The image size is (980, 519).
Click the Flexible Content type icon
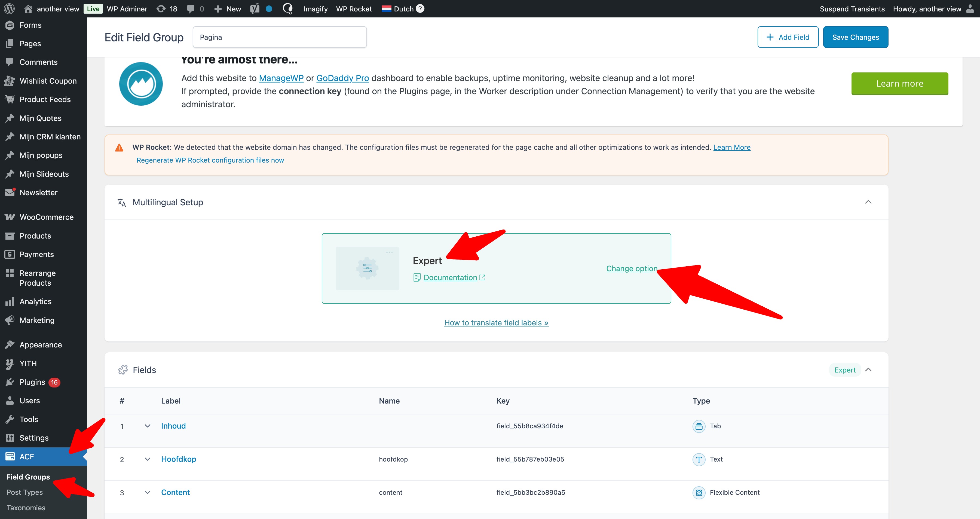pyautogui.click(x=699, y=492)
